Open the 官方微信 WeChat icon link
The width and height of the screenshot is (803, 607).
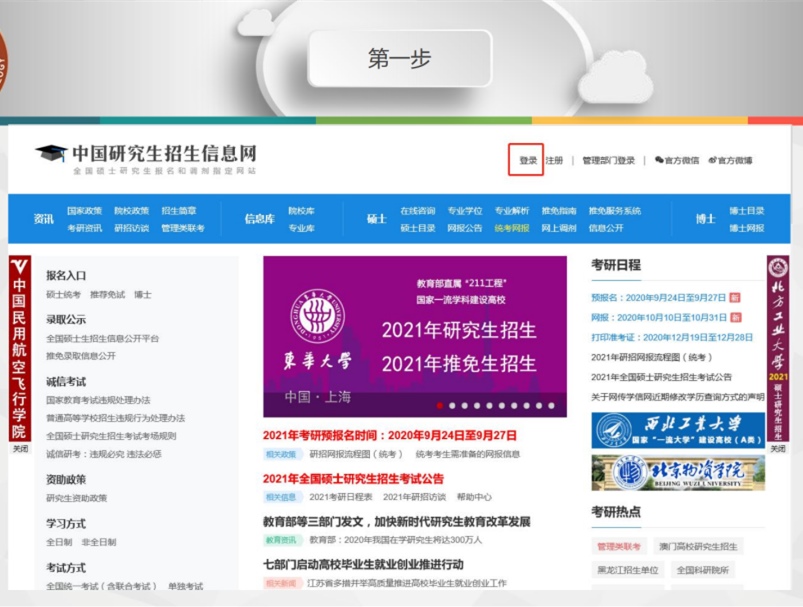click(677, 160)
